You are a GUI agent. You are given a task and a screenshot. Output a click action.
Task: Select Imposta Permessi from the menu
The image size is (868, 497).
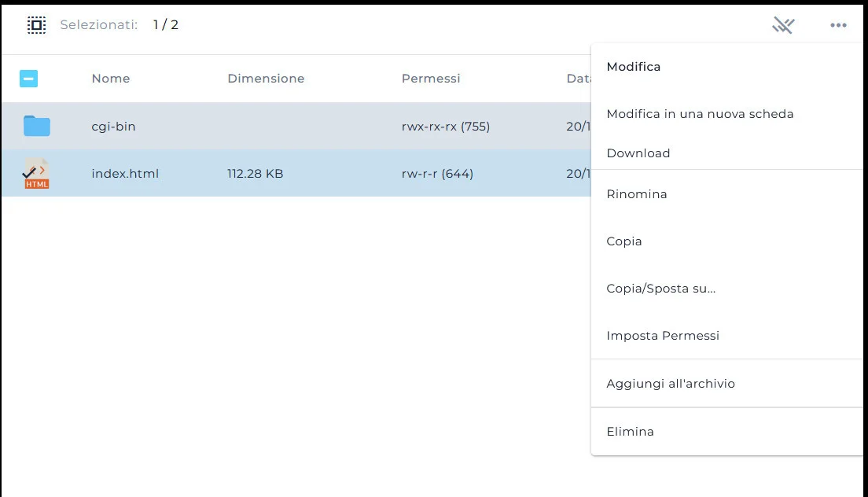click(x=663, y=335)
